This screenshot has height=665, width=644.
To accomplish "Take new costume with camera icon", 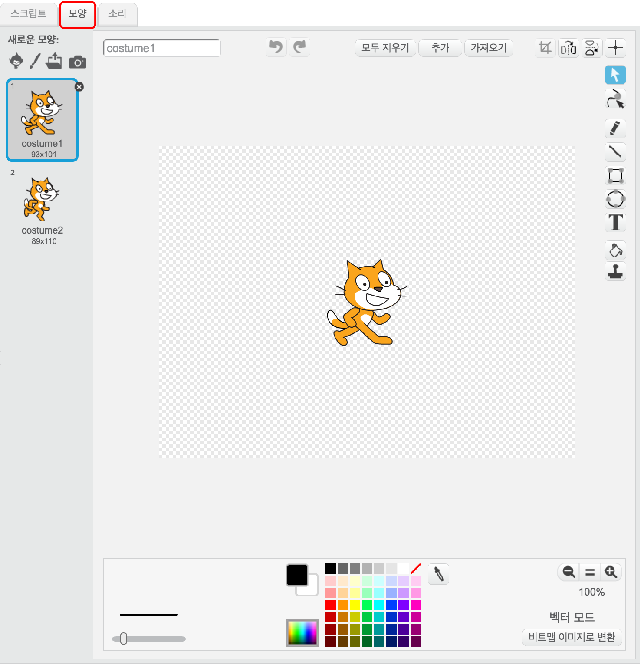I will pyautogui.click(x=78, y=62).
